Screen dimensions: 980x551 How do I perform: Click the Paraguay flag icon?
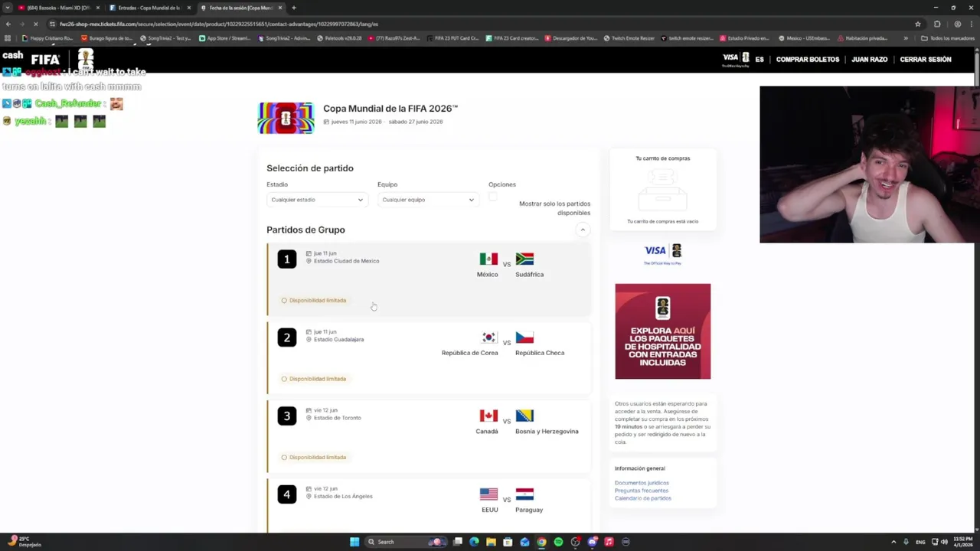tap(524, 494)
